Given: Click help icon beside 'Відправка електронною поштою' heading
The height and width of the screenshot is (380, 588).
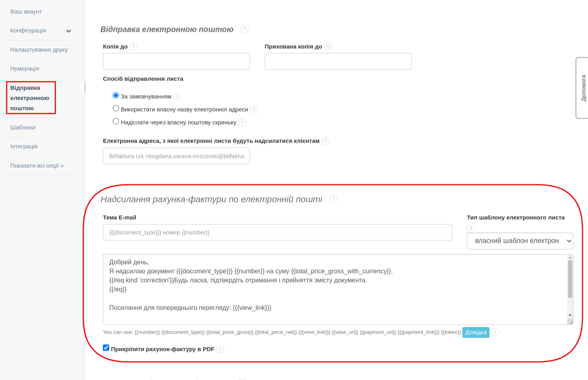Looking at the screenshot, I should 244,29.
